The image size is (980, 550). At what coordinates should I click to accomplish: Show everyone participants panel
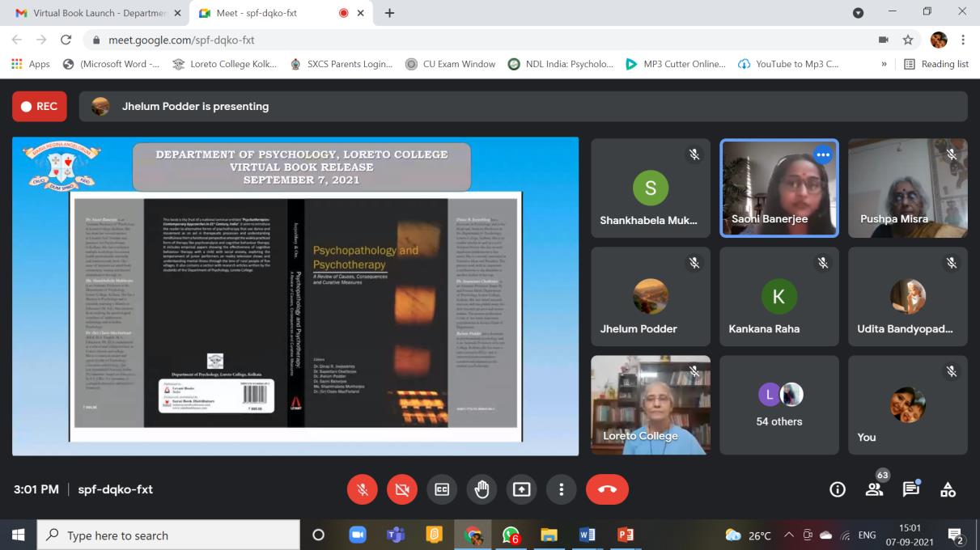pos(874,489)
